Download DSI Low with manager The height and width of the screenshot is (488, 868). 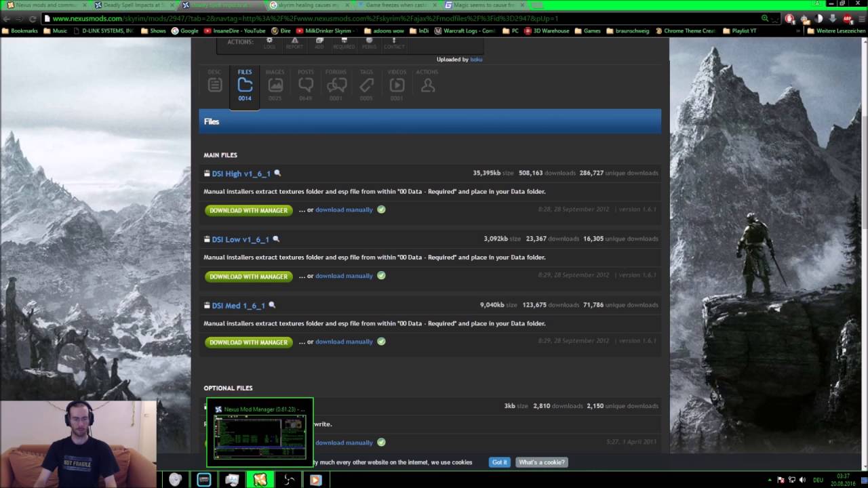pyautogui.click(x=248, y=277)
